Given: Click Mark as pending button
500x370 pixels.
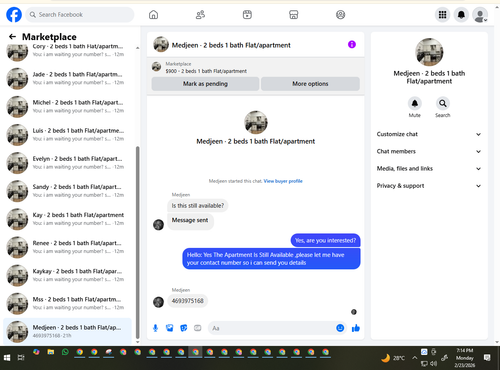Looking at the screenshot, I should pyautogui.click(x=205, y=84).
